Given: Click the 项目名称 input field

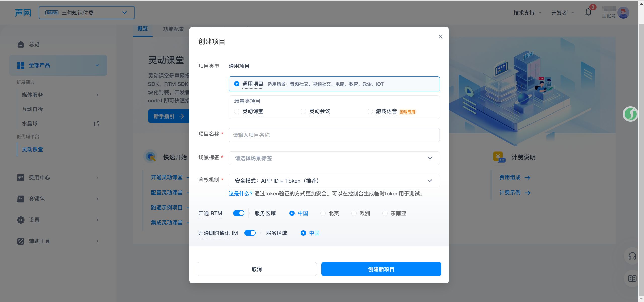Looking at the screenshot, I should pyautogui.click(x=334, y=135).
